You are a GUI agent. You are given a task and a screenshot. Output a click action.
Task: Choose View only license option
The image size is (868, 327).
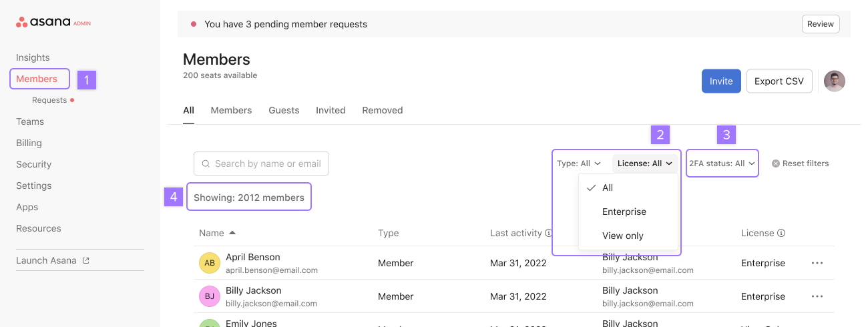click(x=622, y=236)
